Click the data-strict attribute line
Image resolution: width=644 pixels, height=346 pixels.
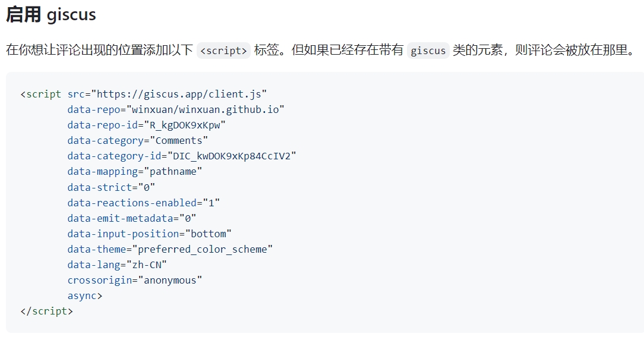coord(111,187)
